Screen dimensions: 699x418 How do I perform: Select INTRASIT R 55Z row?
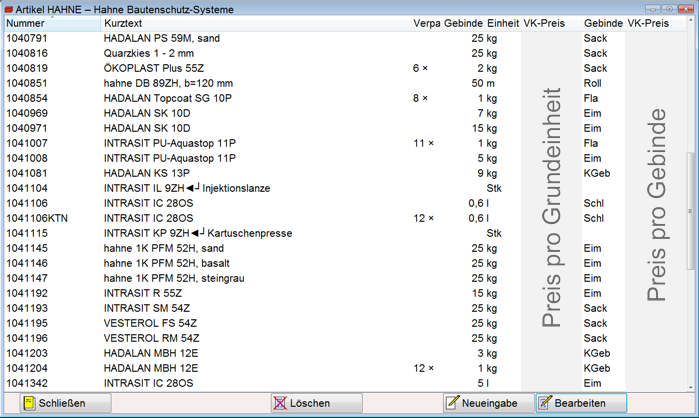coord(345,293)
